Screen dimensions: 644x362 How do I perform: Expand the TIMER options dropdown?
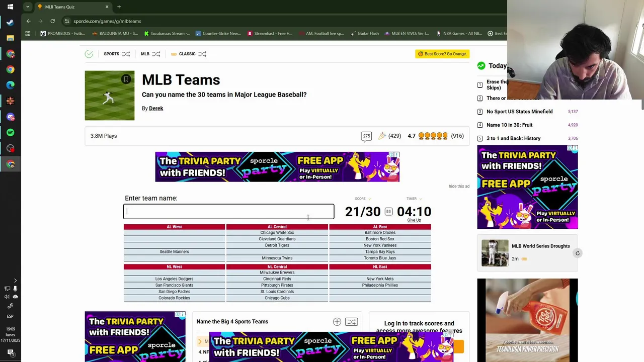(421, 199)
